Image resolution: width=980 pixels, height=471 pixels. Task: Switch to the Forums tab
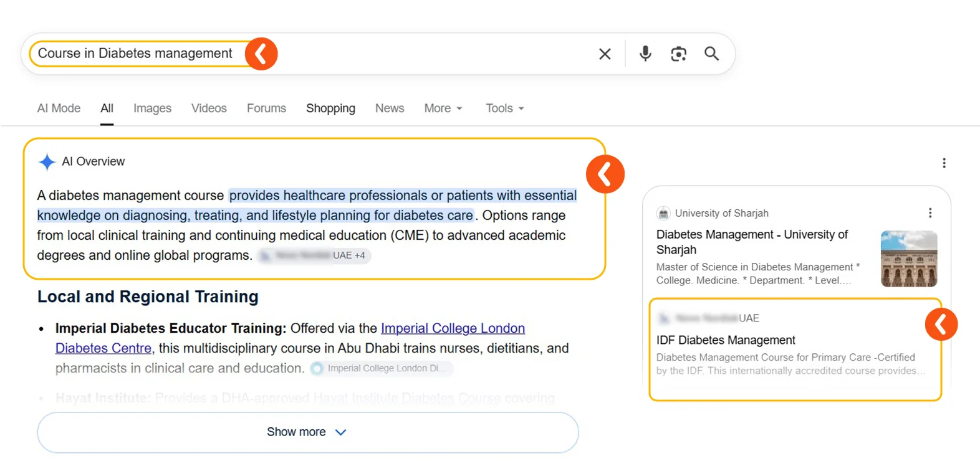(266, 108)
